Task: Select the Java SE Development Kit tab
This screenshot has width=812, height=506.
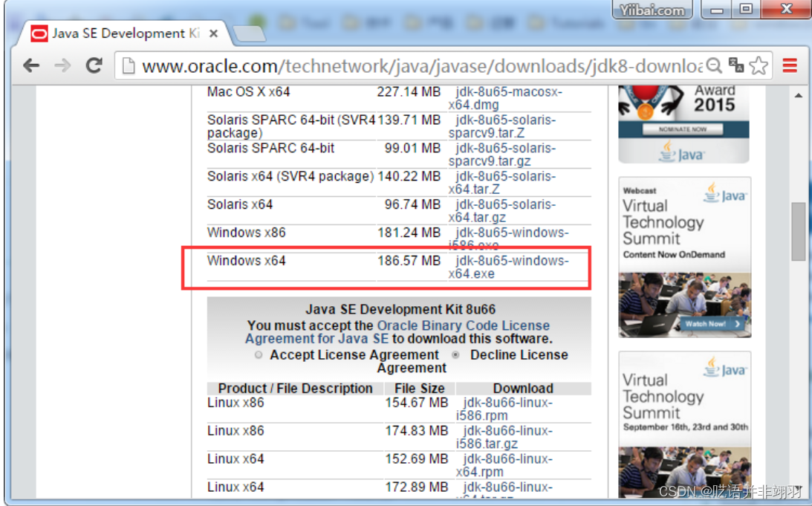Action: click(124, 33)
